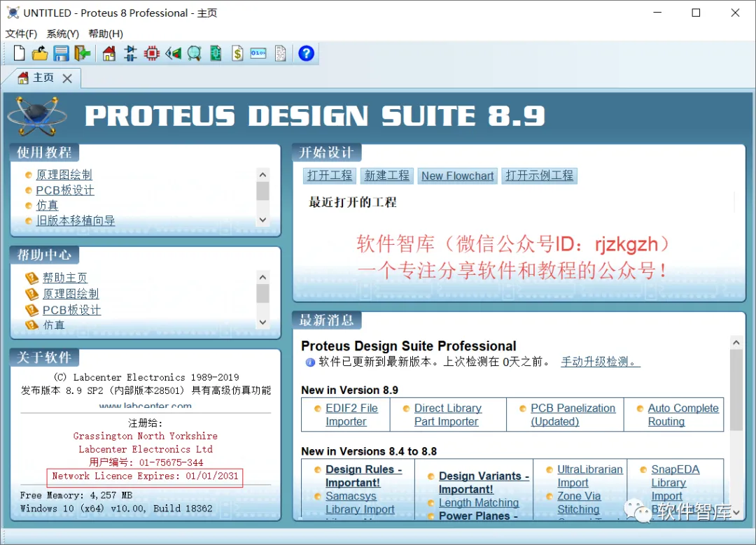Click the down arrow in 使用教程 list

(262, 220)
